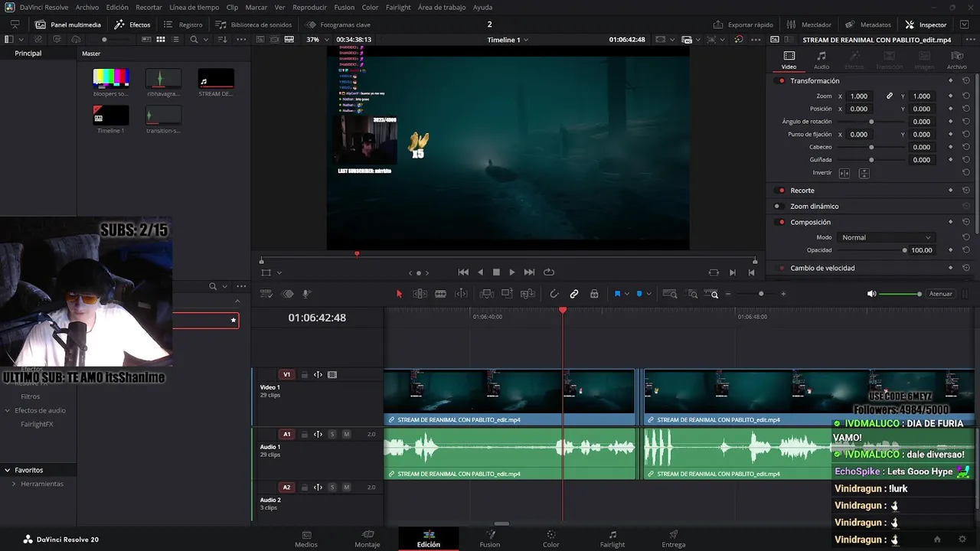Image resolution: width=980 pixels, height=551 pixels.
Task: Solo the A1 audio track
Action: [x=332, y=435]
